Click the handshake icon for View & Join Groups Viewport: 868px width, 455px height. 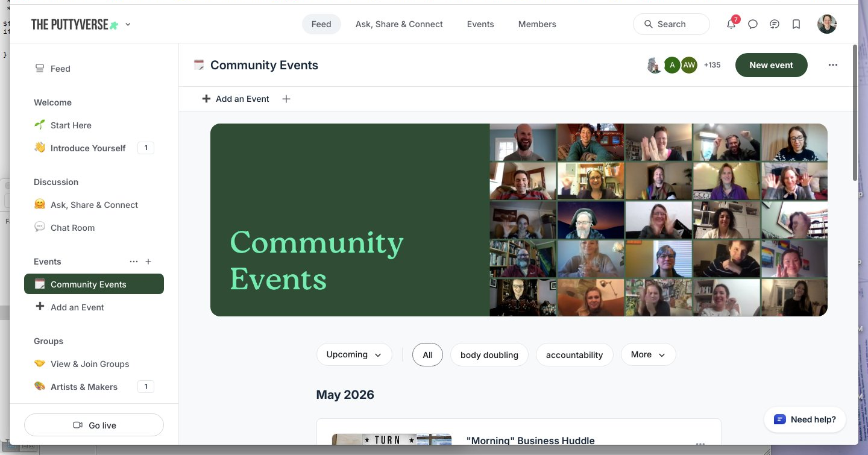40,363
